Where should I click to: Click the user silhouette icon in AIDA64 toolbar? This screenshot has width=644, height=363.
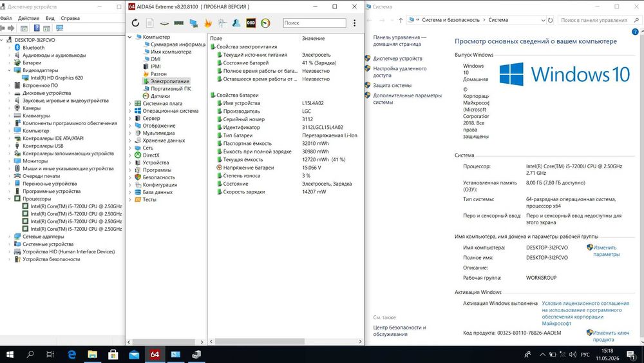(x=236, y=23)
